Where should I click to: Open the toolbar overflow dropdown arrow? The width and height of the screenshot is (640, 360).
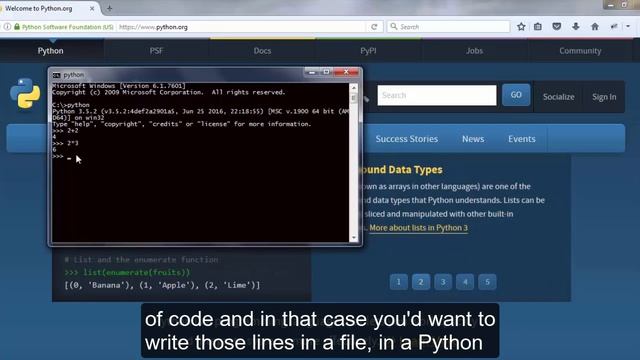point(628,27)
